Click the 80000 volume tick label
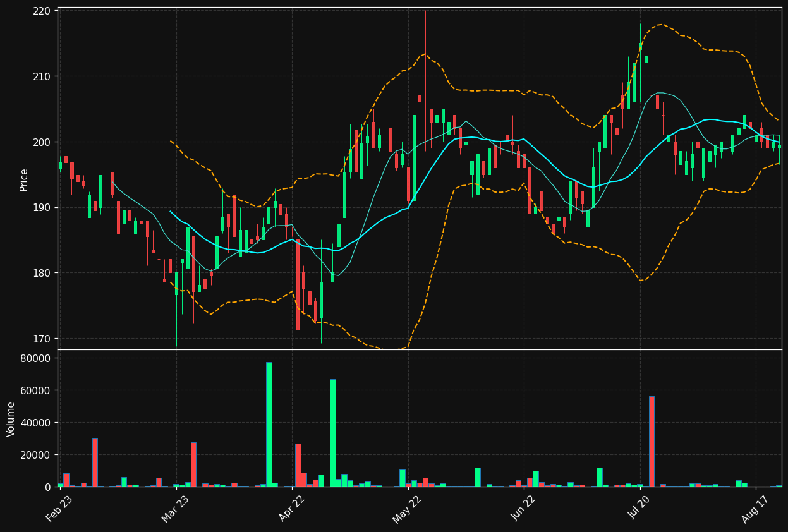 [36, 358]
